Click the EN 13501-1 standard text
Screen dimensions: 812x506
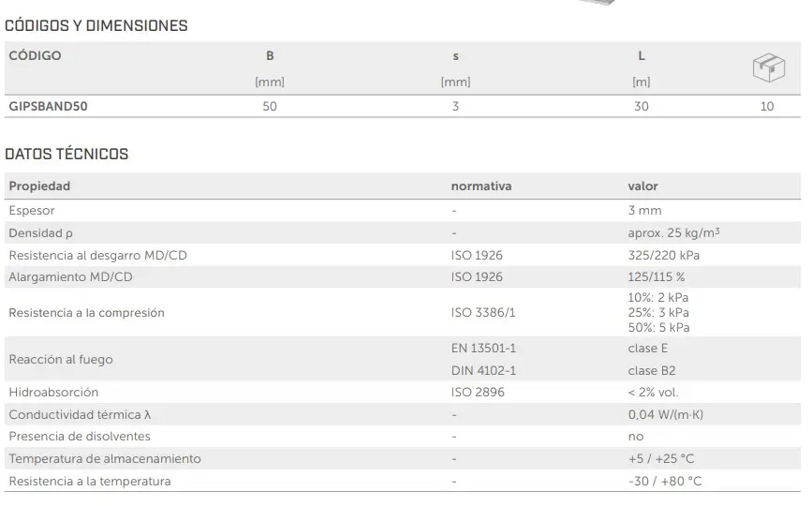[483, 349]
